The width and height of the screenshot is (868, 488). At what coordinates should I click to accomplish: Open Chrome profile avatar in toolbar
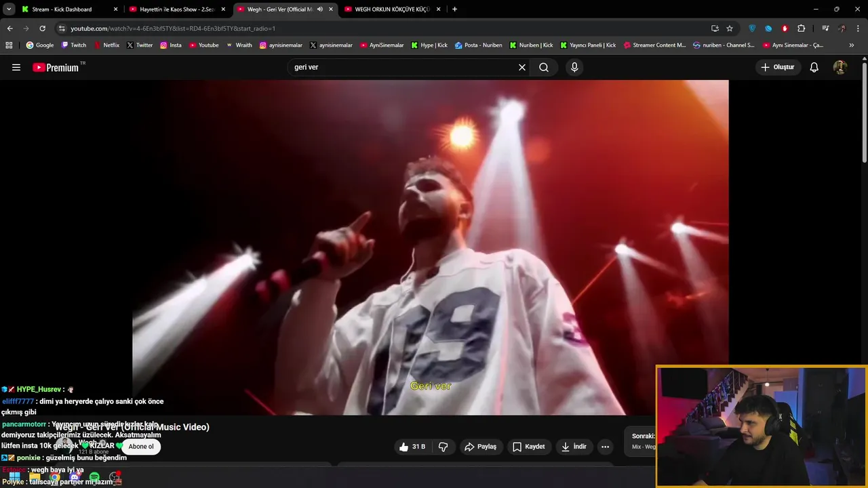[x=842, y=28]
